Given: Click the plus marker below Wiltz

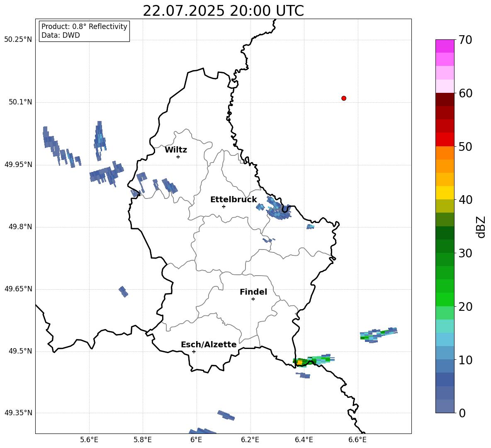Looking at the screenshot, I should pos(178,157).
